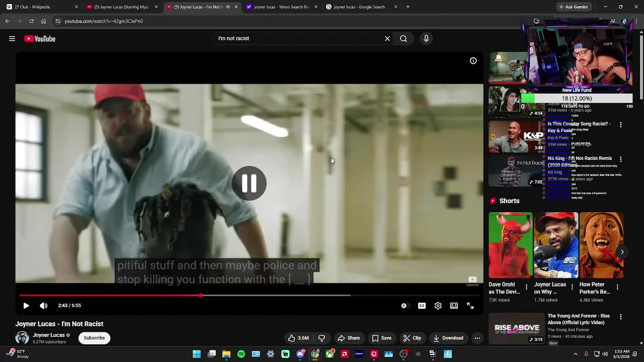Go back in browser history
Screen dimensions: 644x362
click(x=7, y=21)
